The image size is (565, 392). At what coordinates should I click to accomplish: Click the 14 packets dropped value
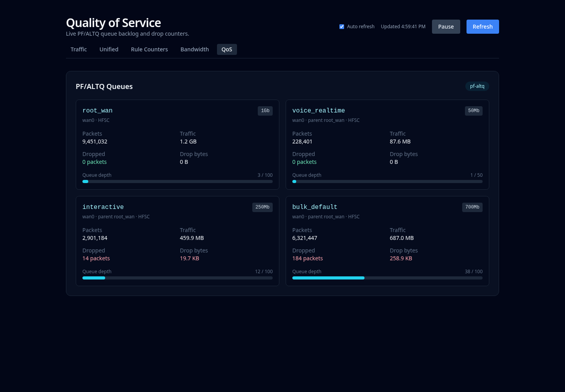pyautogui.click(x=96, y=258)
